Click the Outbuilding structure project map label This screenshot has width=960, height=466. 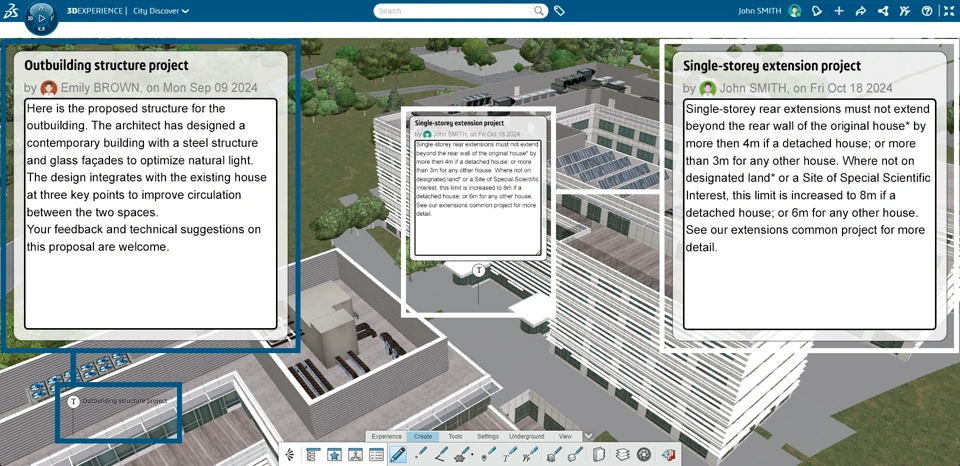tap(125, 401)
